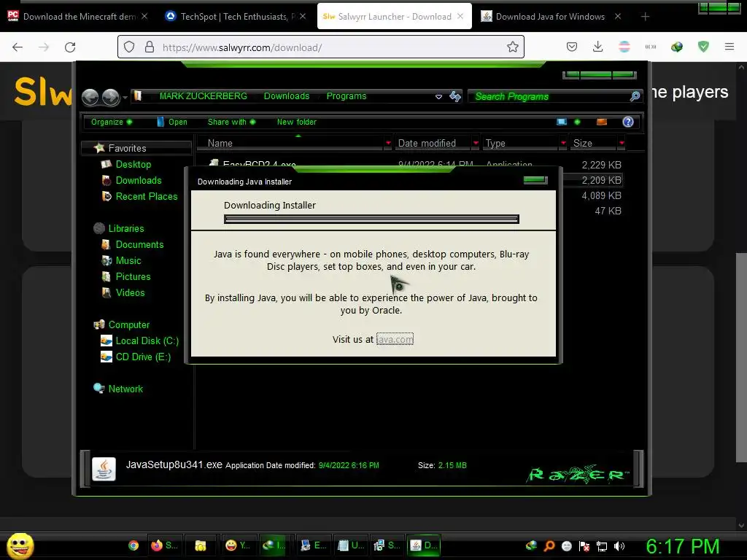Go back in Firefox
Screen dimensions: 747x560
[x=18, y=47]
